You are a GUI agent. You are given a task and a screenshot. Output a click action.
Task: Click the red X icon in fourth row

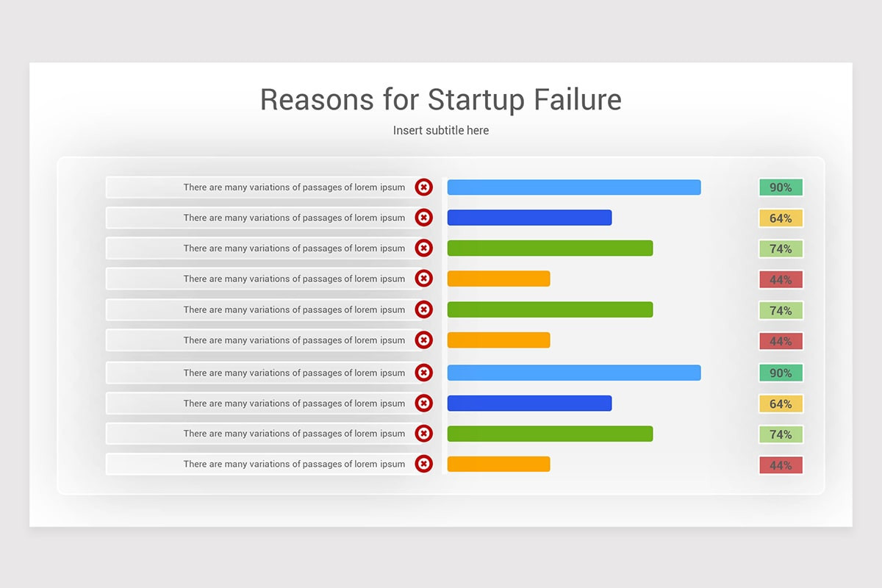click(423, 279)
